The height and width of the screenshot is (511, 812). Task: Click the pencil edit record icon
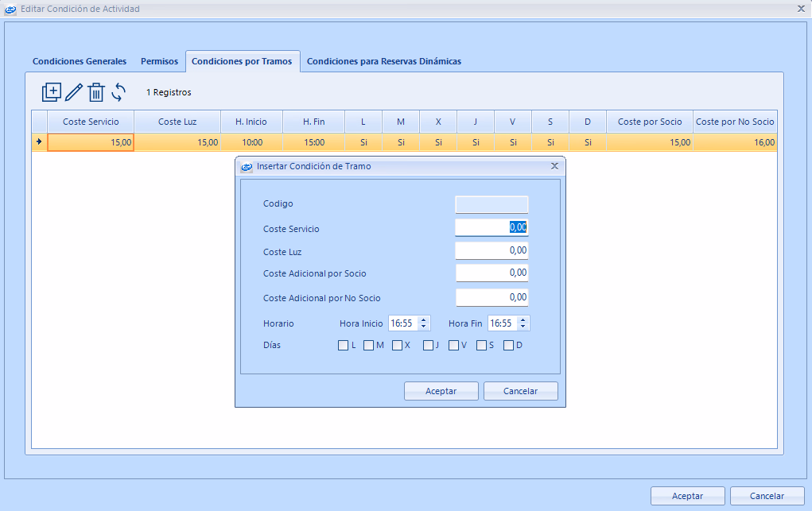point(74,92)
